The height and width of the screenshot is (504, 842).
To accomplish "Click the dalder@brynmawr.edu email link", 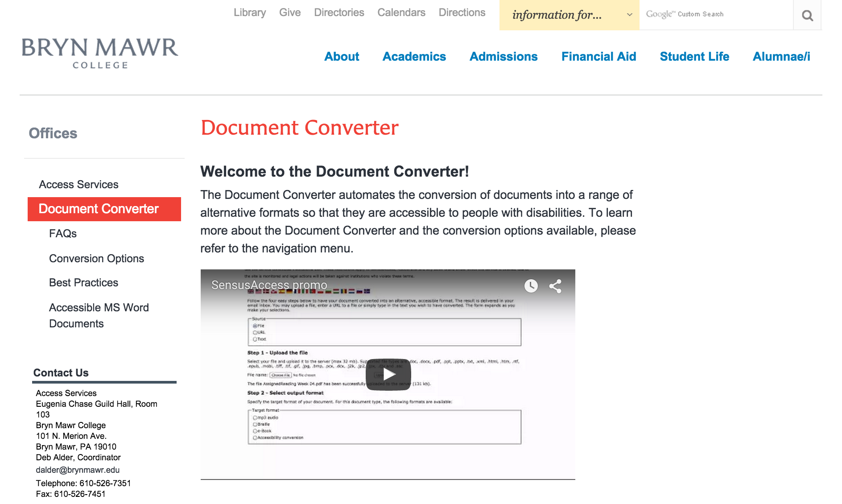I will 78,470.
